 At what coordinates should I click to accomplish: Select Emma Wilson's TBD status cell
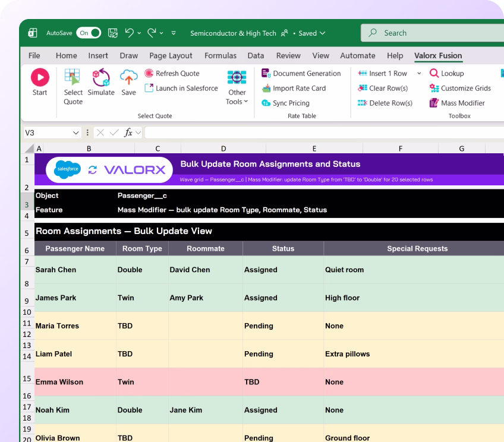point(283,381)
